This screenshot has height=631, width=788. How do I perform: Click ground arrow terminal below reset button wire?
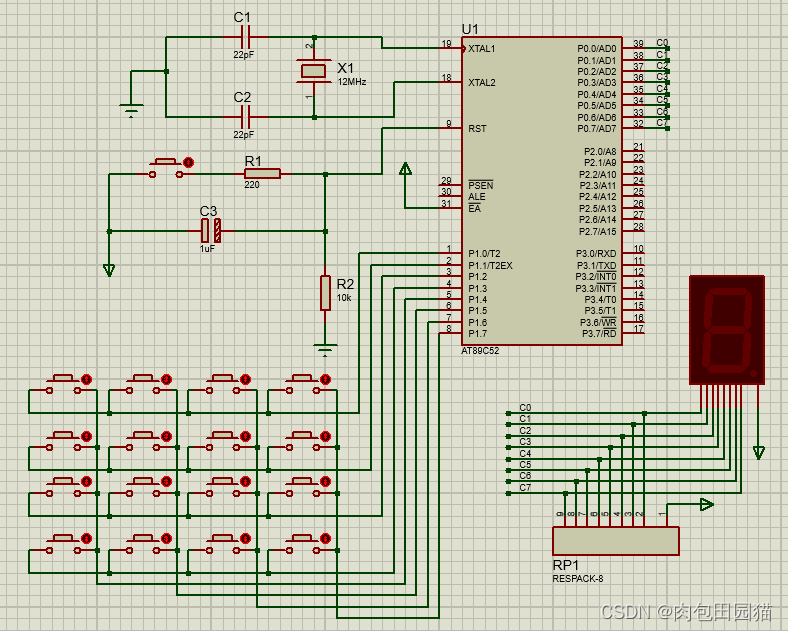tap(109, 270)
